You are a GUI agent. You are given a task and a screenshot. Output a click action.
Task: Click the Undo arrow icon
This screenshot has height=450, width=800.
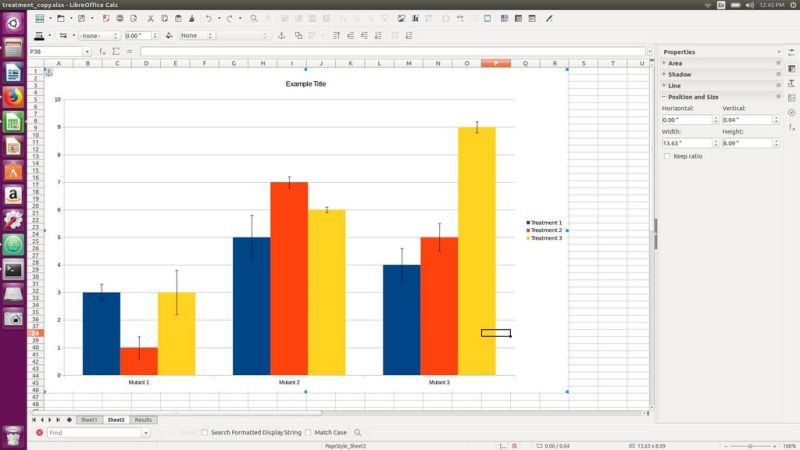click(209, 18)
